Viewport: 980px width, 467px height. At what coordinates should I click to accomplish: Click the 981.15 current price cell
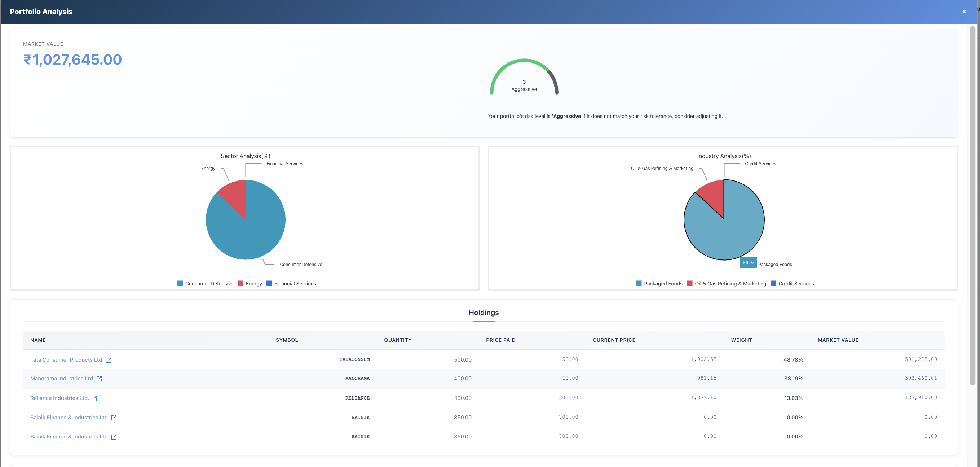point(706,378)
